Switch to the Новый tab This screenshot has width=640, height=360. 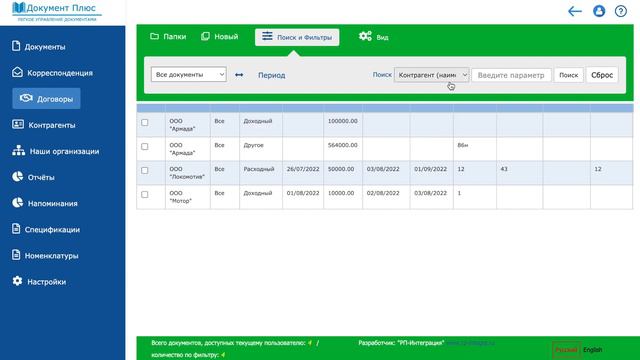pyautogui.click(x=220, y=37)
